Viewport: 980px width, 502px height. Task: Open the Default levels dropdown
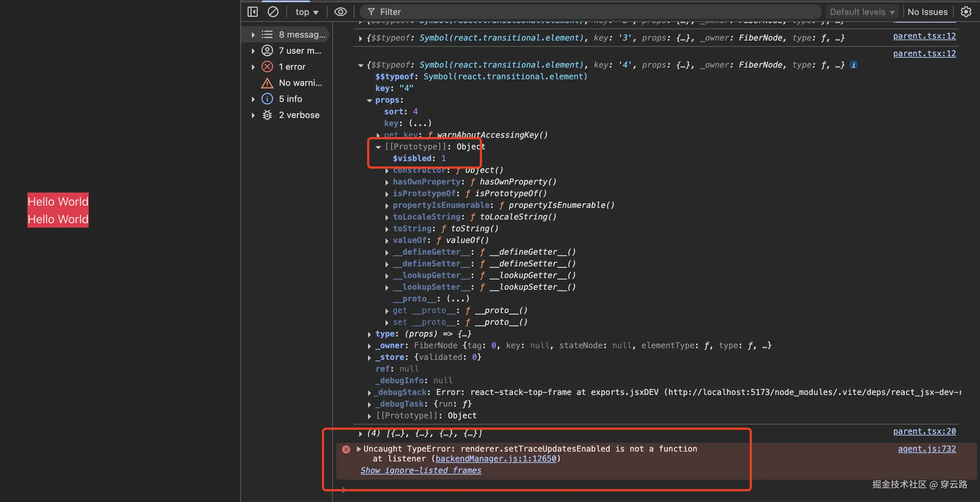[x=861, y=12]
